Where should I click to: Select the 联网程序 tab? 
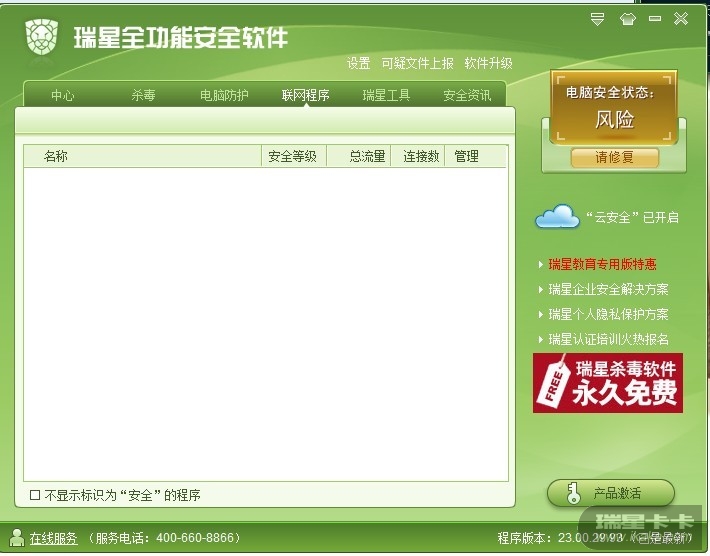tap(306, 96)
